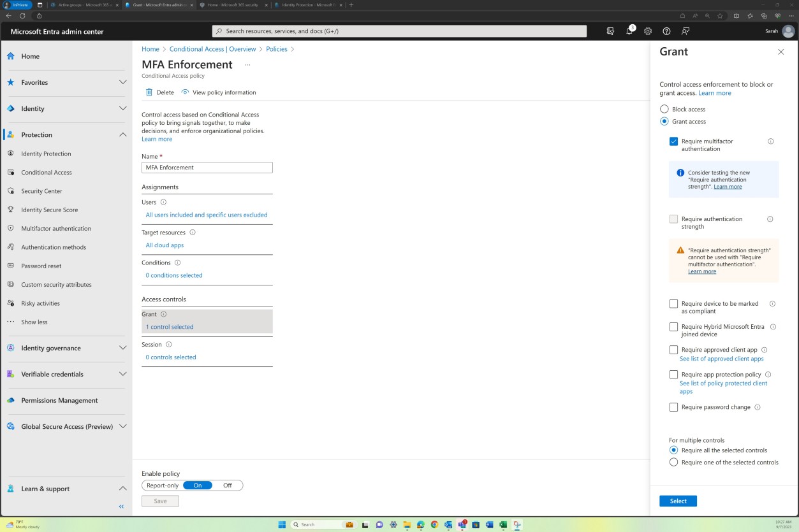Expand the Identity governance section
The image size is (799, 532).
[122, 348]
